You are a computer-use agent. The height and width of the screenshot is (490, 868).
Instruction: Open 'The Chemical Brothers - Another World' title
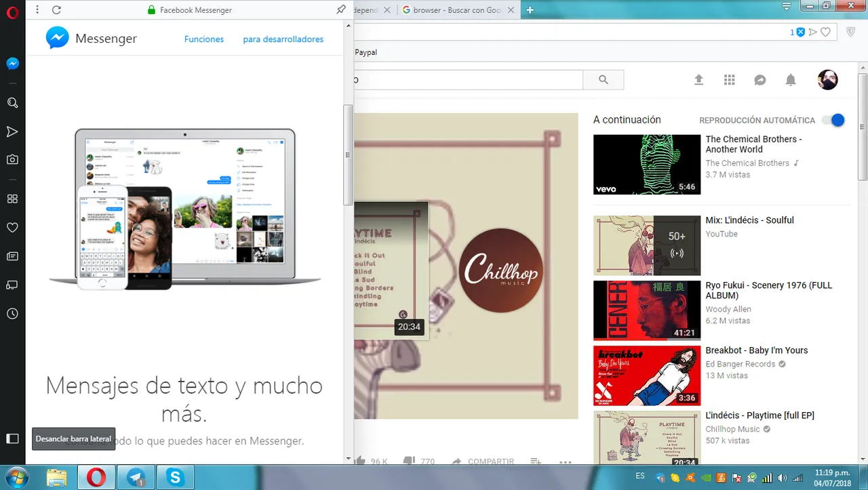point(753,144)
